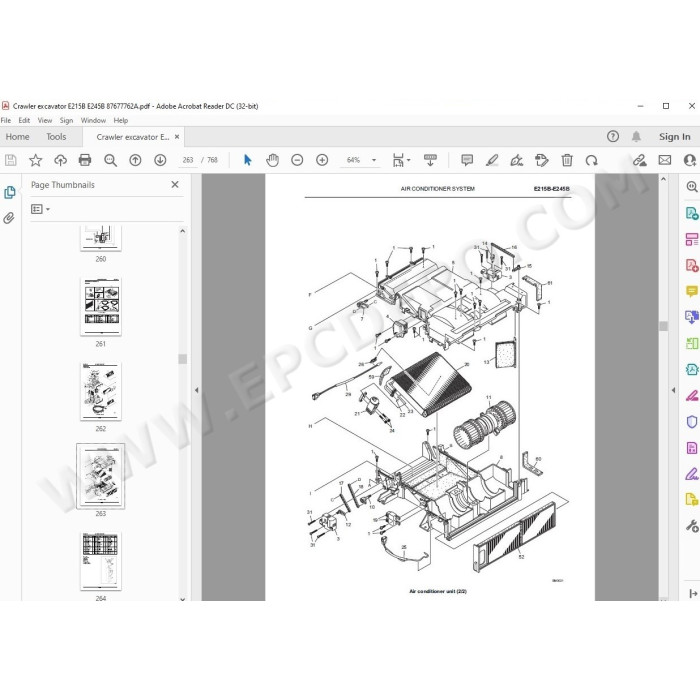700x700 pixels.
Task: Collapse the right tools pane arrow
Action: tap(674, 390)
